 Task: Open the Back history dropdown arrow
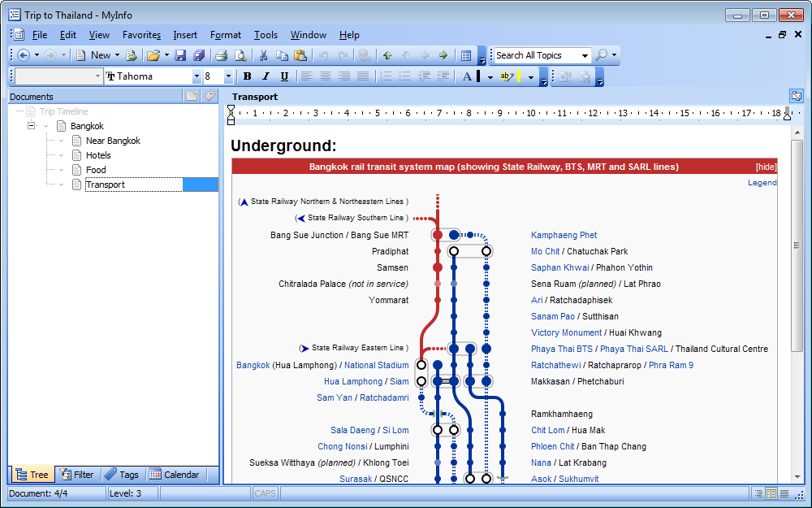(x=37, y=55)
